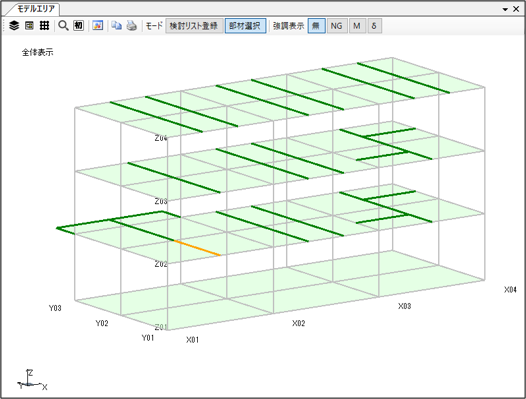Toggle the grid display icon
Viewport: 526px width, 399px height.
click(x=44, y=26)
